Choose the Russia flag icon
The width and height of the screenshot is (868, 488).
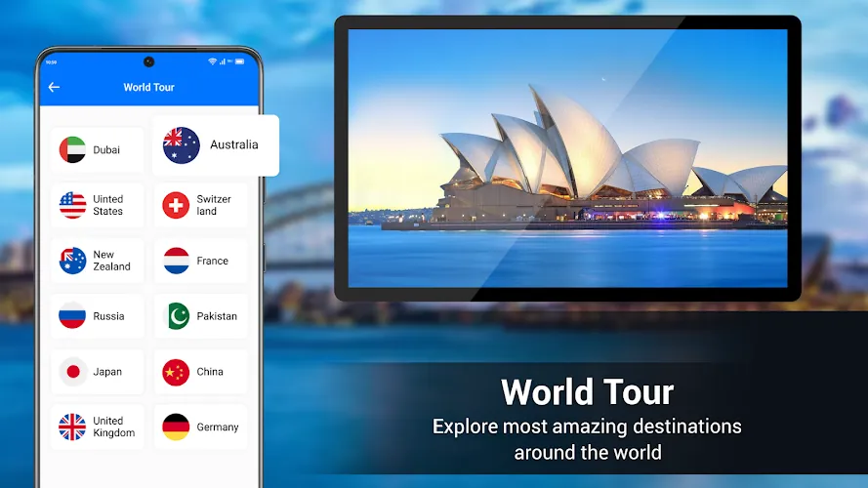pos(72,316)
